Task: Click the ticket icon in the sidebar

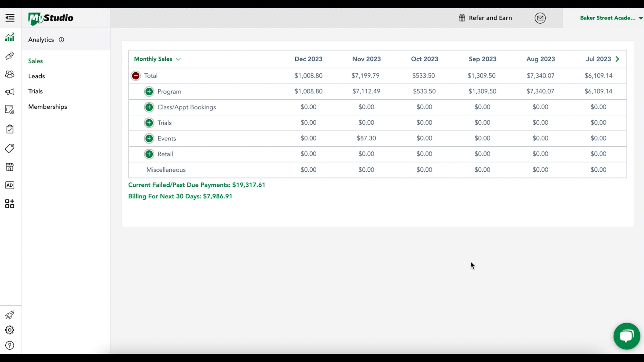Action: click(x=10, y=56)
